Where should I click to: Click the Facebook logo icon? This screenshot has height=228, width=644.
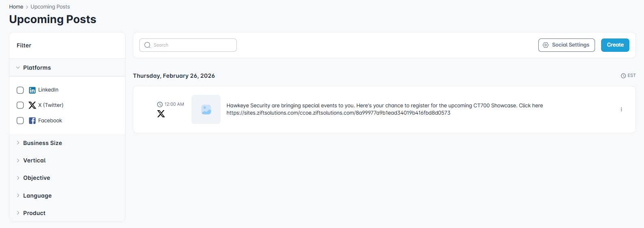tap(32, 121)
